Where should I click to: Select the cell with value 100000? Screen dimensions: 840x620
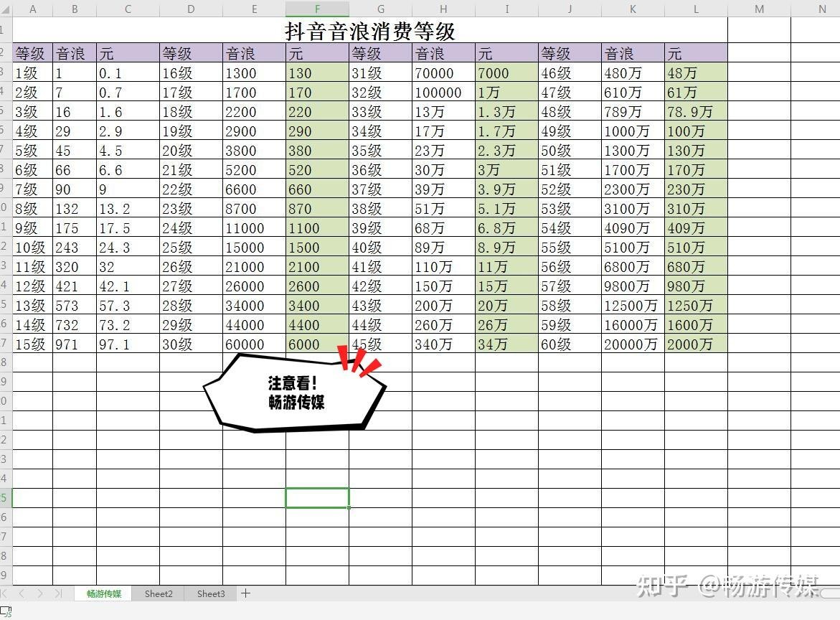[x=443, y=92]
